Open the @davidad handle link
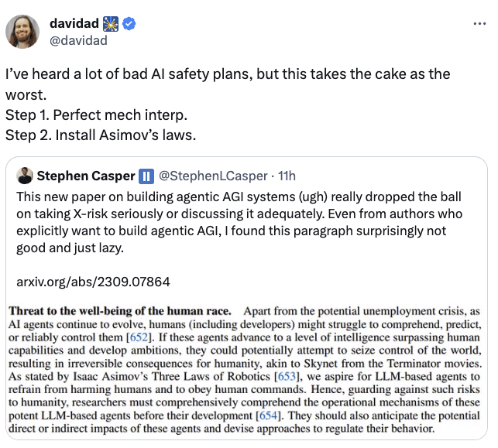 point(78,40)
